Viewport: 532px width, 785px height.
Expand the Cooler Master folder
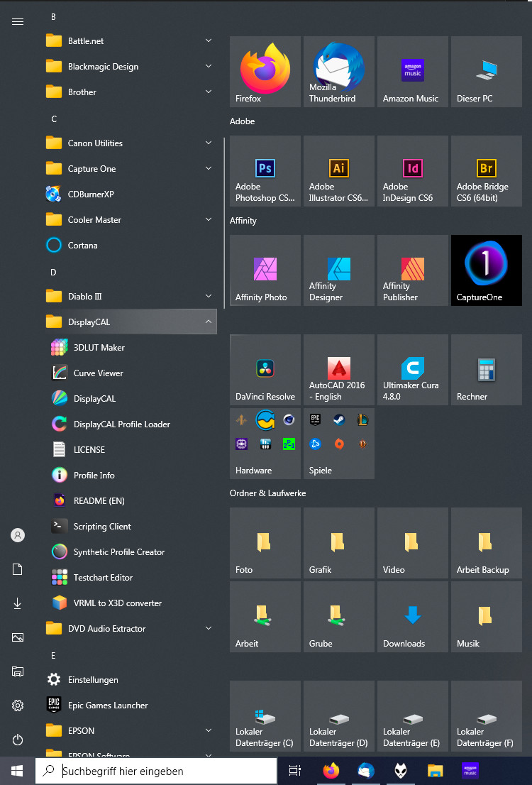131,220
